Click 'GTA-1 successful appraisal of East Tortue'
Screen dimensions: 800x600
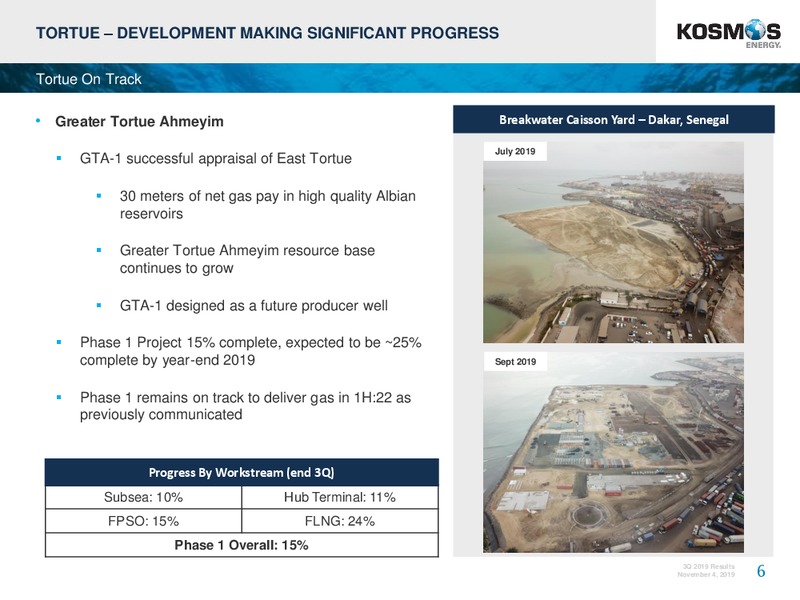[x=216, y=158]
